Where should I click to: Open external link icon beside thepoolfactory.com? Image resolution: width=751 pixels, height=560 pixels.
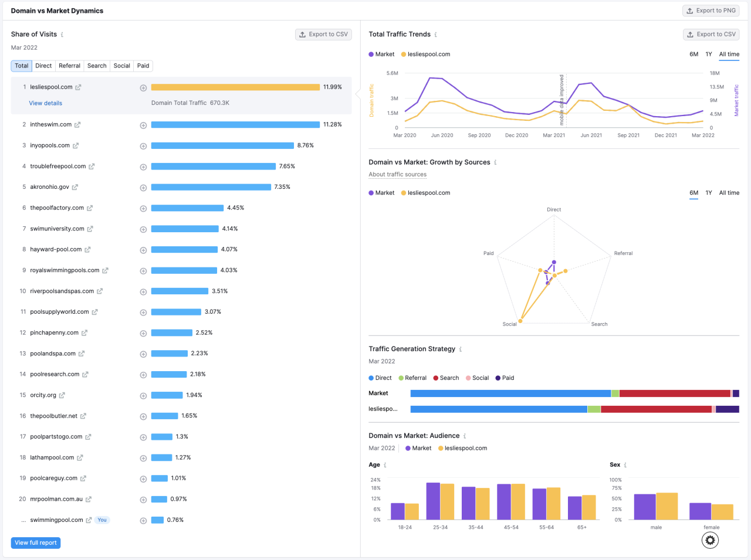pyautogui.click(x=90, y=208)
